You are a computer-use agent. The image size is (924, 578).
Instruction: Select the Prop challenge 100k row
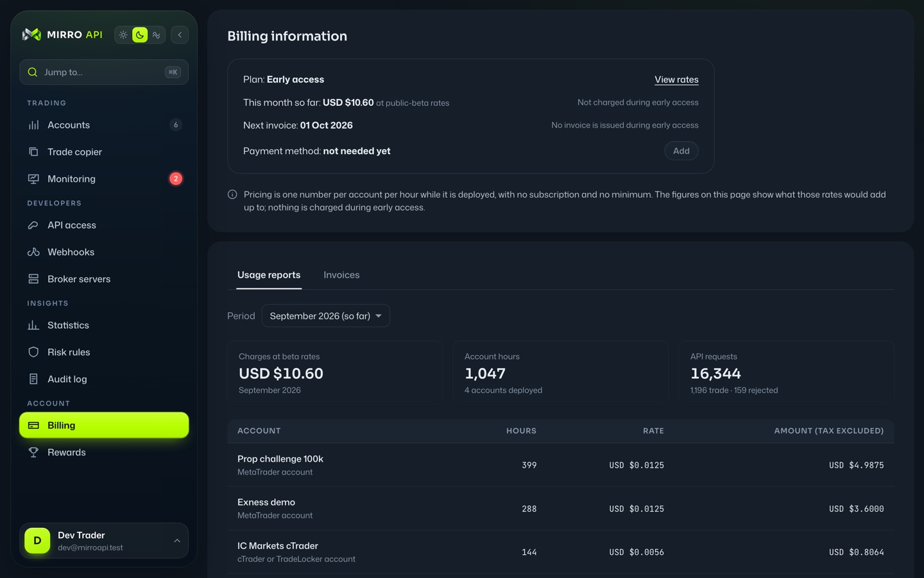561,465
